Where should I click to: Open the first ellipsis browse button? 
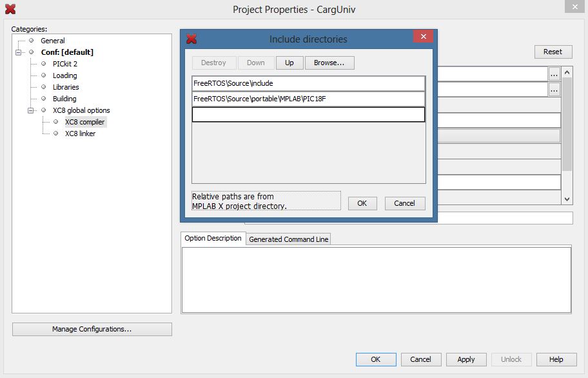[554, 75]
